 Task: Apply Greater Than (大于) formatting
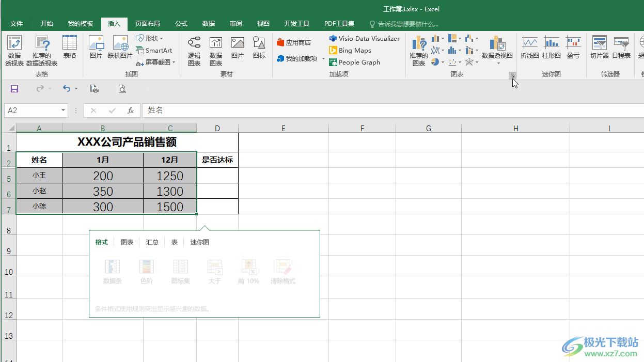point(215,272)
